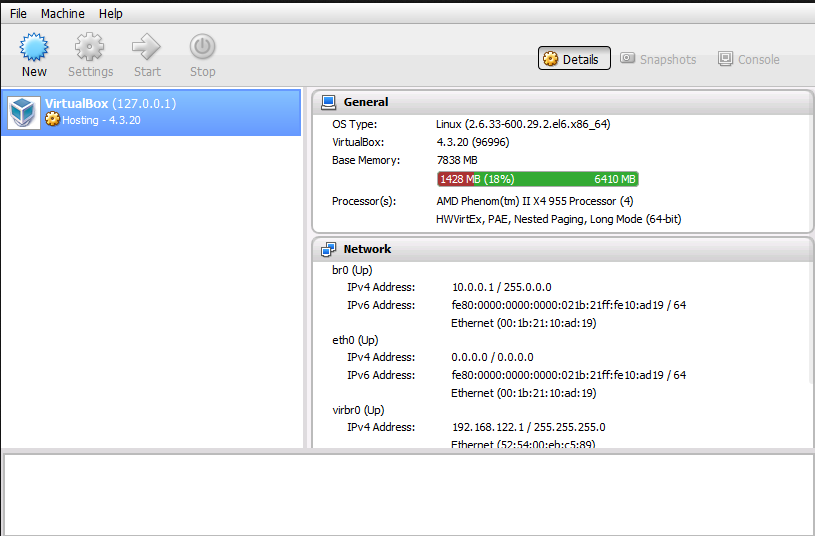This screenshot has width=815, height=536.
Task: Click the Start arrow icon
Action: point(146,47)
